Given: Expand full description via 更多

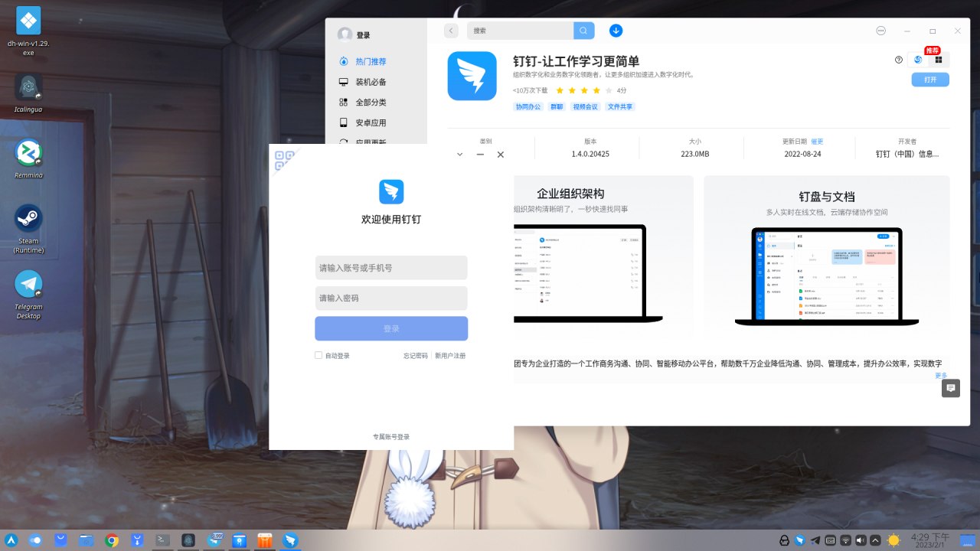Looking at the screenshot, I should tap(941, 376).
